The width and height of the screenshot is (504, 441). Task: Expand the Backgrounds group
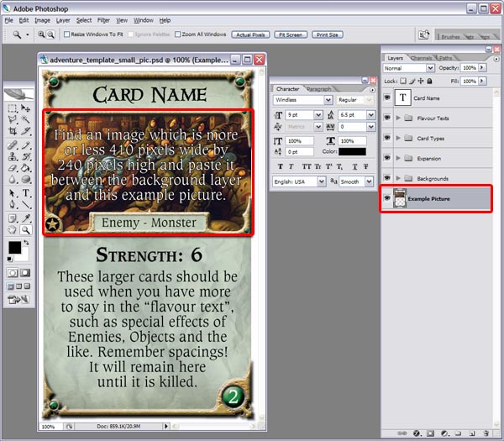(x=398, y=178)
